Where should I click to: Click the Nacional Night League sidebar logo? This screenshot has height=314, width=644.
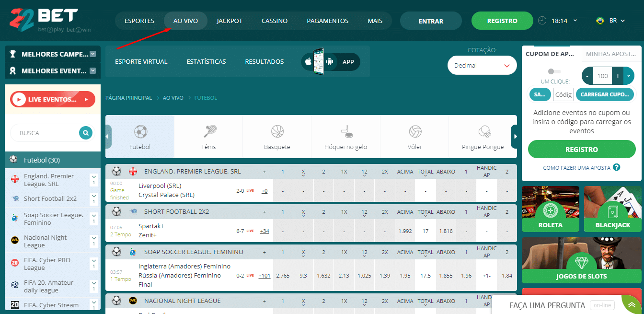(14, 241)
